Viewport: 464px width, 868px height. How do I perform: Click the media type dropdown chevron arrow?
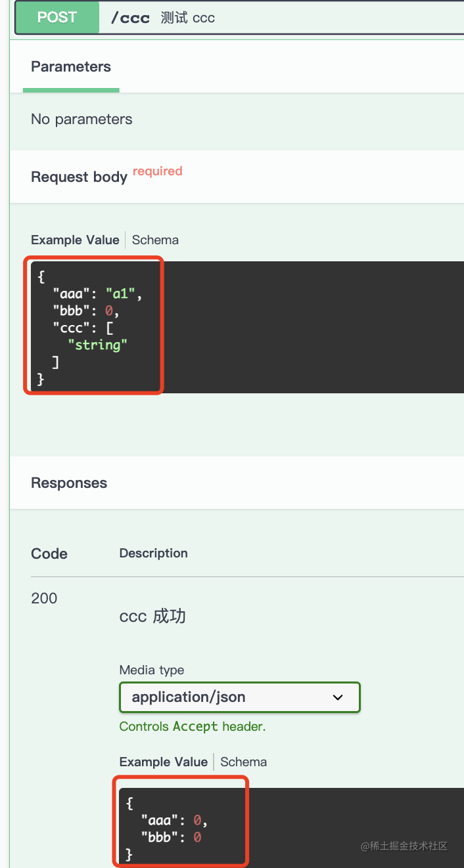[338, 697]
